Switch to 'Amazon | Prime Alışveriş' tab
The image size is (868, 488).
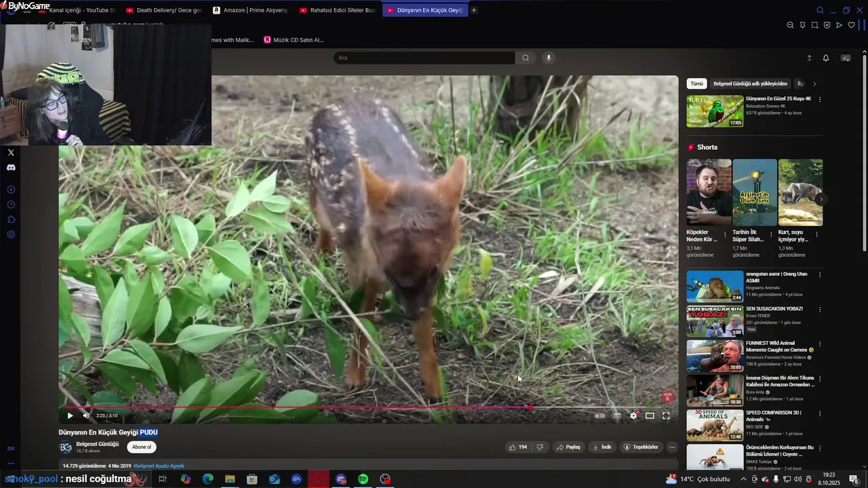251,10
